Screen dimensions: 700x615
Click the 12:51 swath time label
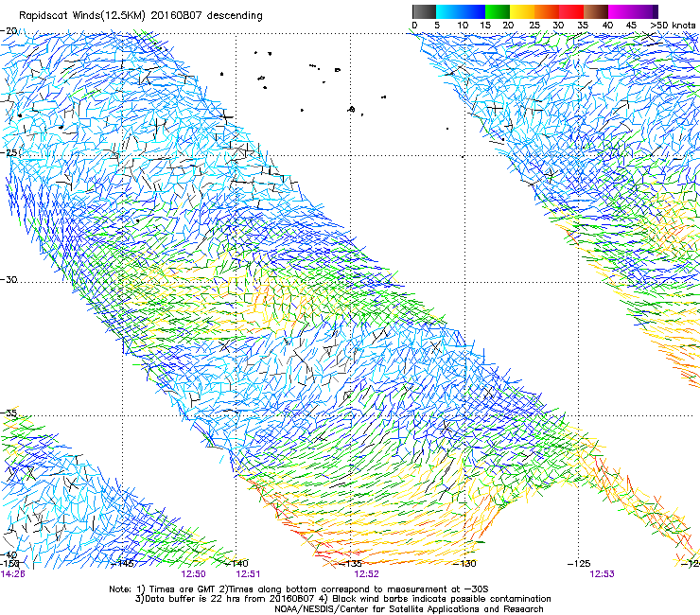click(x=248, y=574)
